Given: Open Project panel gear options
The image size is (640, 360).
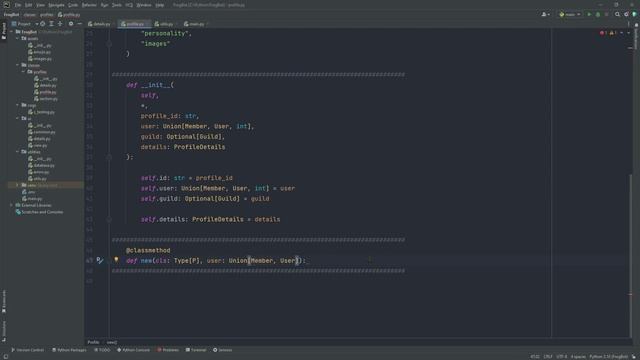Looking at the screenshot, I should tap(71, 24).
